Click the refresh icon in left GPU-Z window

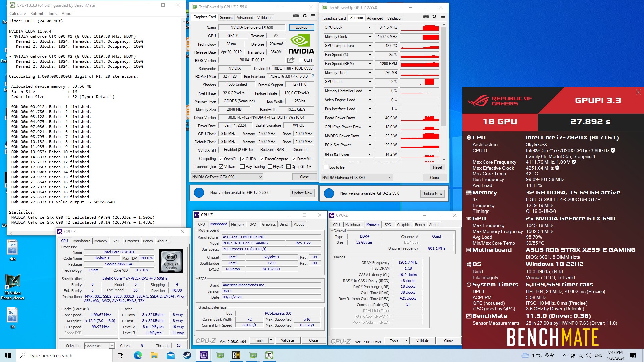[x=304, y=16]
